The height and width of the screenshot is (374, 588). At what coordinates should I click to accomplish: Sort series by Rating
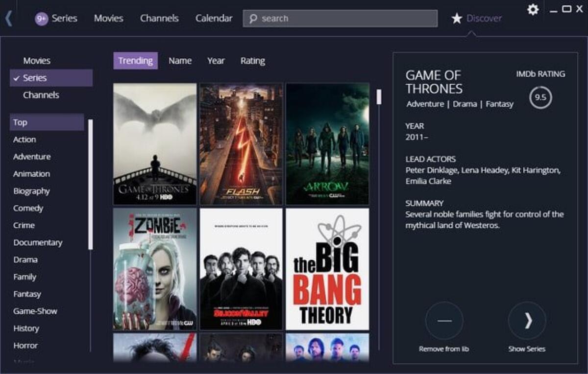(252, 61)
